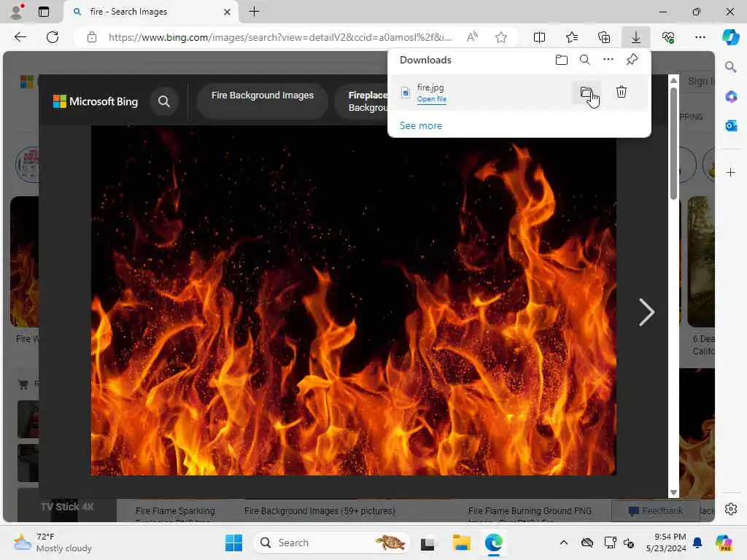Open a new tab
Viewport: 747px width, 560px height.
click(255, 12)
